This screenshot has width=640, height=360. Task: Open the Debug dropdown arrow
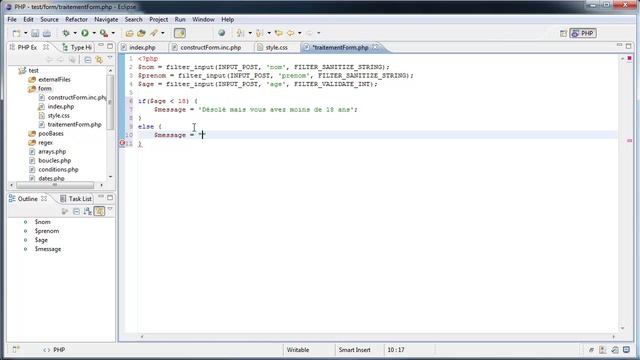coord(75,33)
